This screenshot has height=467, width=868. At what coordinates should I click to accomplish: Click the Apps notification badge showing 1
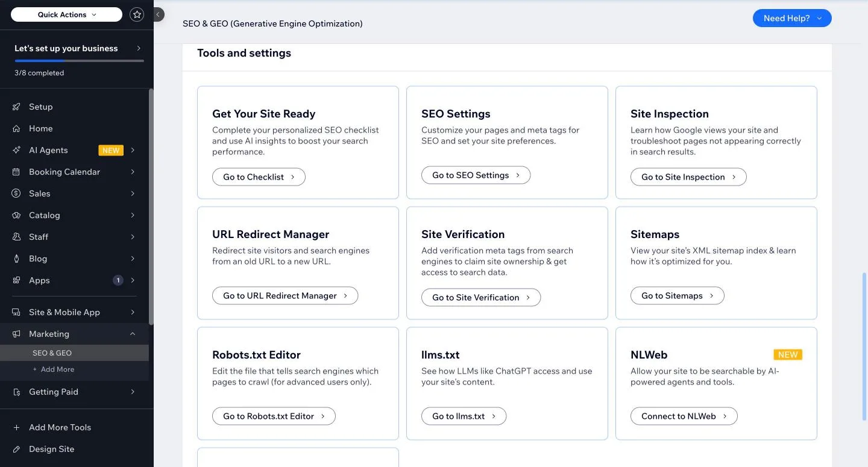pyautogui.click(x=118, y=280)
